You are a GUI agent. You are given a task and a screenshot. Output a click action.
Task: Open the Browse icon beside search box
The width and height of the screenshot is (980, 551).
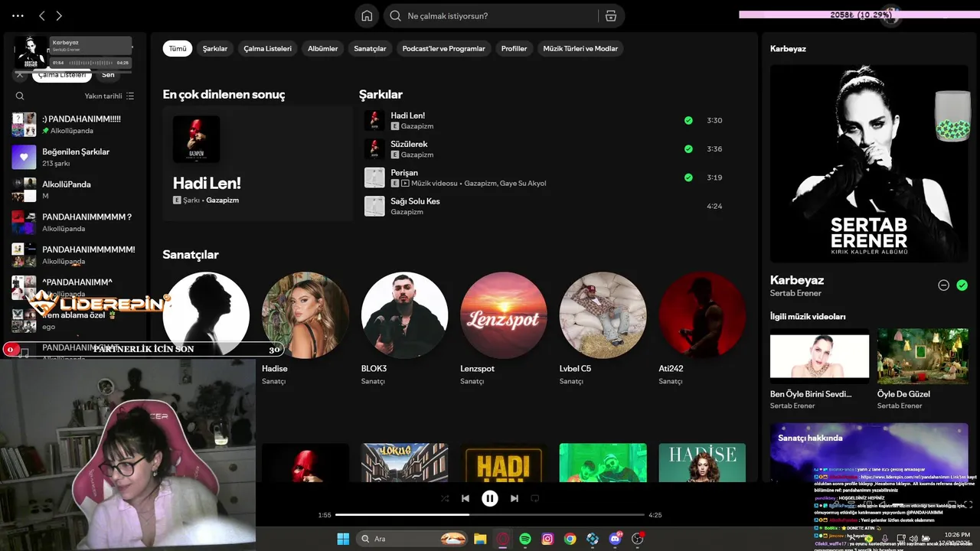pyautogui.click(x=611, y=15)
